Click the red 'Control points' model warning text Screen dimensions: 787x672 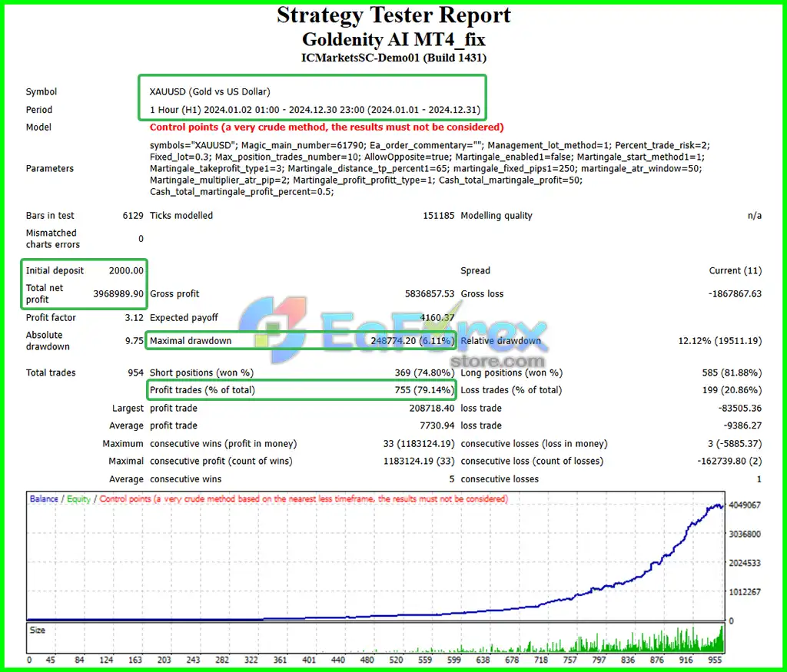(326, 127)
